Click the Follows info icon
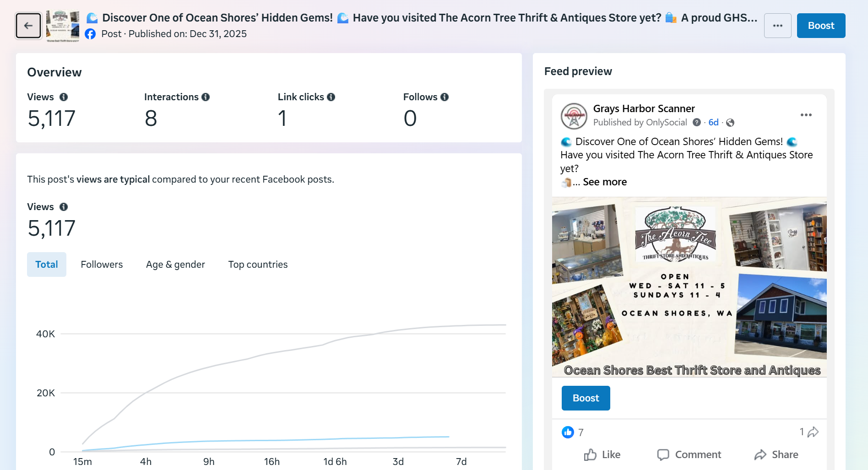Image resolution: width=868 pixels, height=470 pixels. coord(445,97)
